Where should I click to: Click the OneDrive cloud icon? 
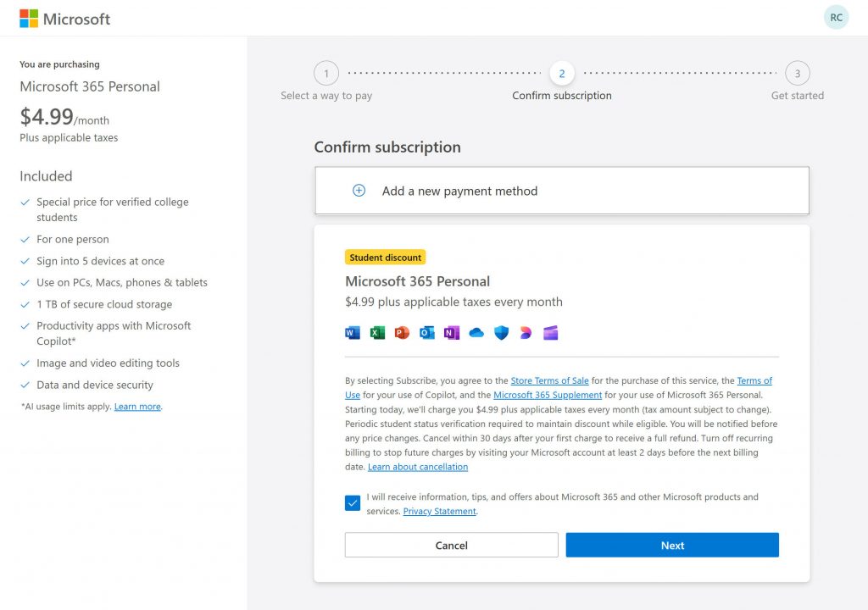point(476,332)
